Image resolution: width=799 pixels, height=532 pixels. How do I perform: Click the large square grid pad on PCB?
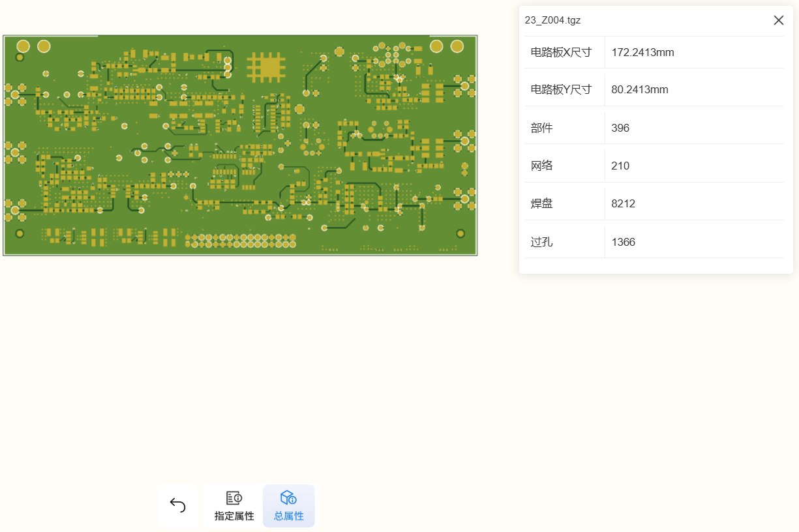(x=266, y=66)
